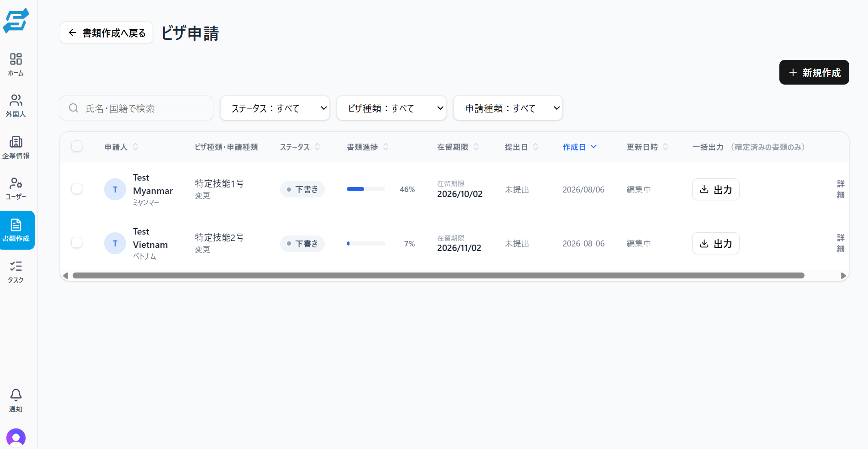The width and height of the screenshot is (868, 449).
Task: Toggle 作成日 sort order
Action: click(580, 147)
